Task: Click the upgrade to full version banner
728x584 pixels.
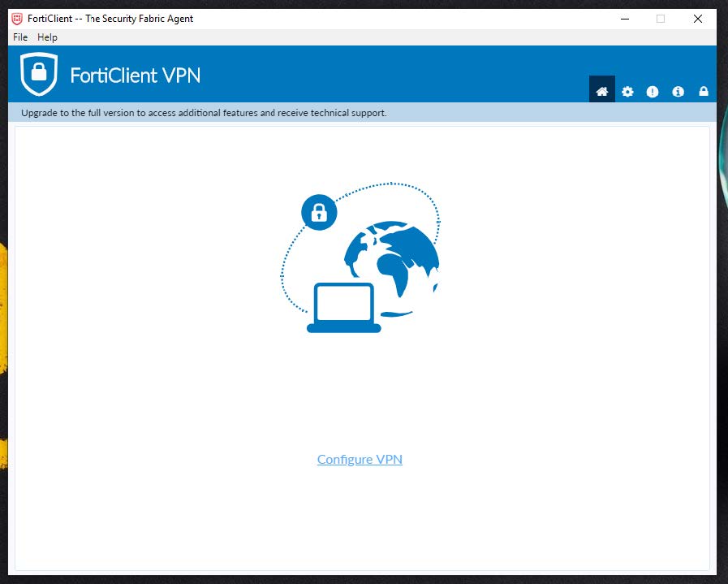Action: 204,113
